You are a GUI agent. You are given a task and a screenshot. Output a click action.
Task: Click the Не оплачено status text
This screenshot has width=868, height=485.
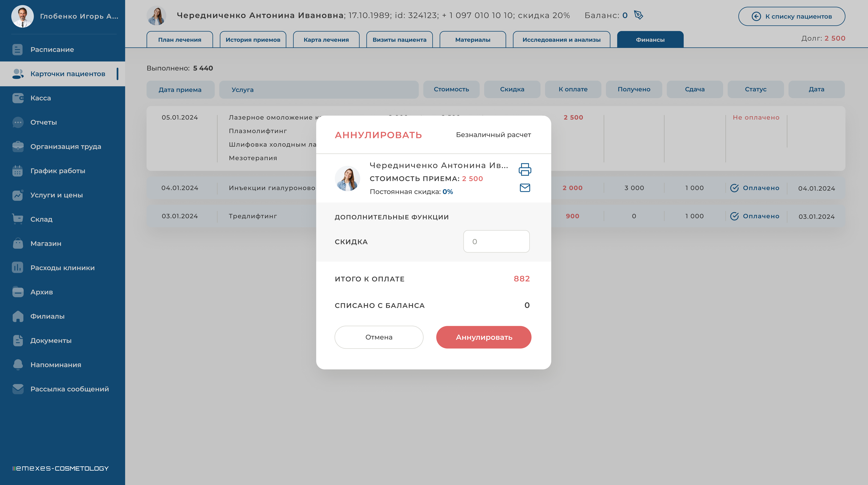click(x=756, y=118)
